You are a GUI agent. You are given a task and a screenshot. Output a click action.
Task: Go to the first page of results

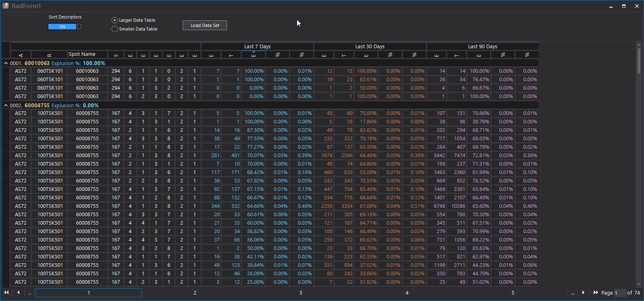point(6,293)
